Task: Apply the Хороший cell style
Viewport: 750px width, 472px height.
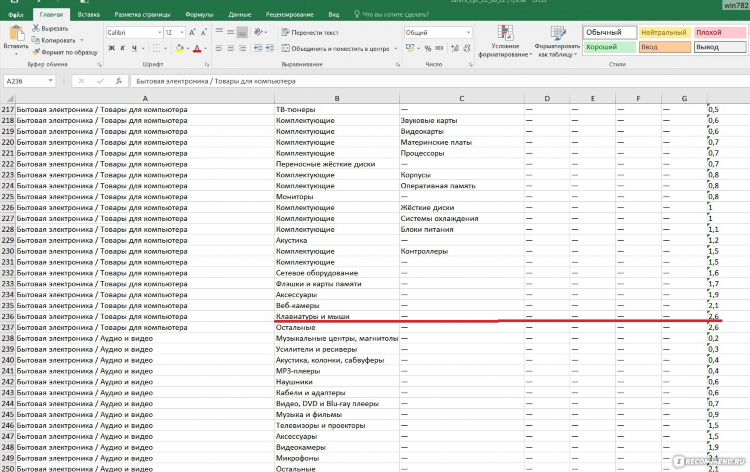Action: click(x=610, y=47)
